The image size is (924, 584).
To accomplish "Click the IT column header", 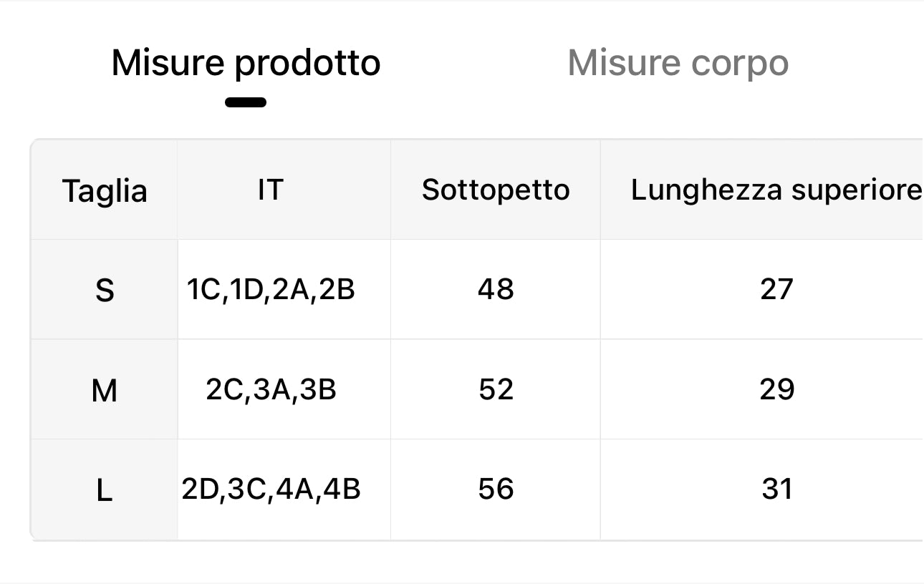I will pyautogui.click(x=270, y=190).
